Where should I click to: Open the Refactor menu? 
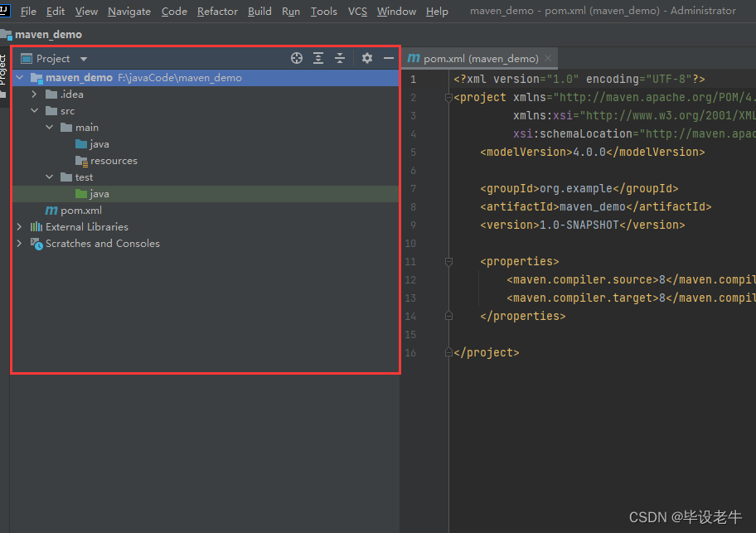pyautogui.click(x=217, y=11)
